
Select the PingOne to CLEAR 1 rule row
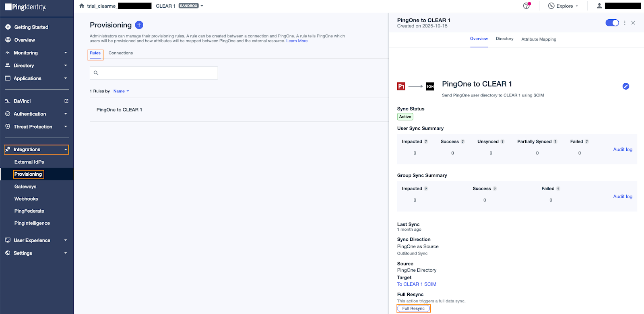(239, 110)
